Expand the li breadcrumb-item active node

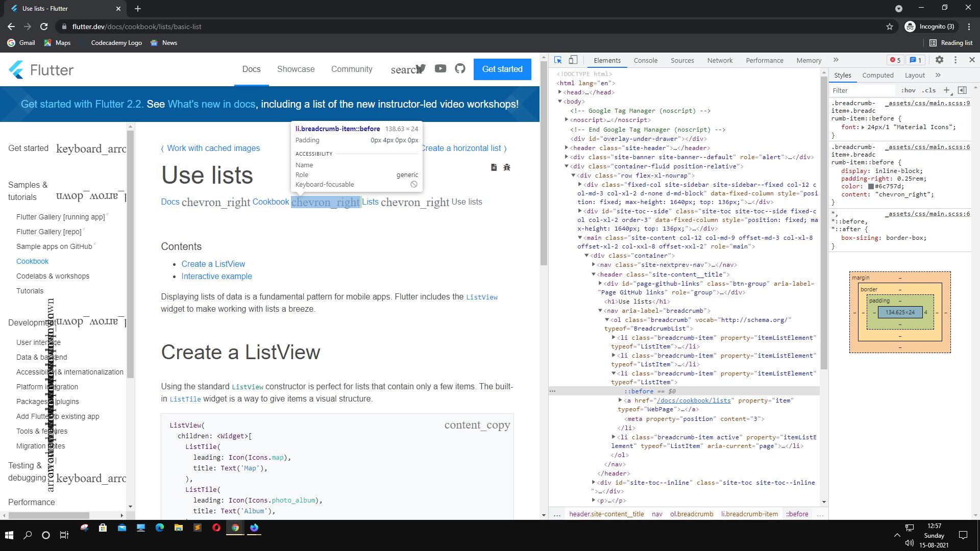pos(614,437)
